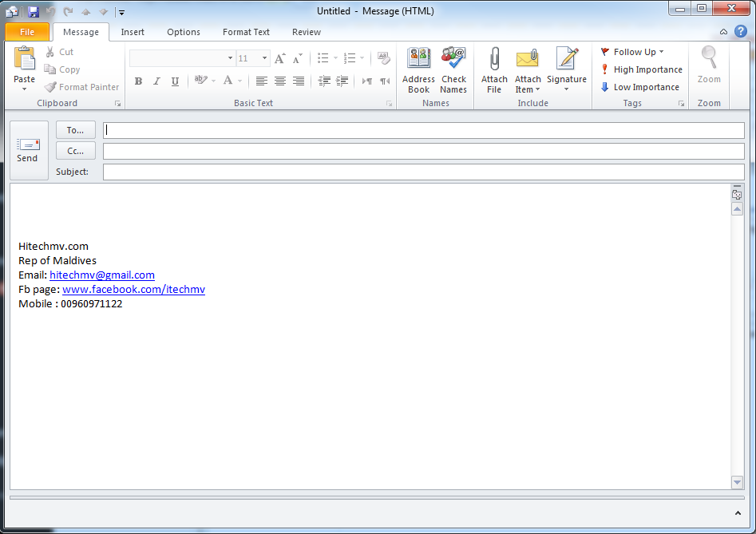Center the text alignment

coord(280,81)
